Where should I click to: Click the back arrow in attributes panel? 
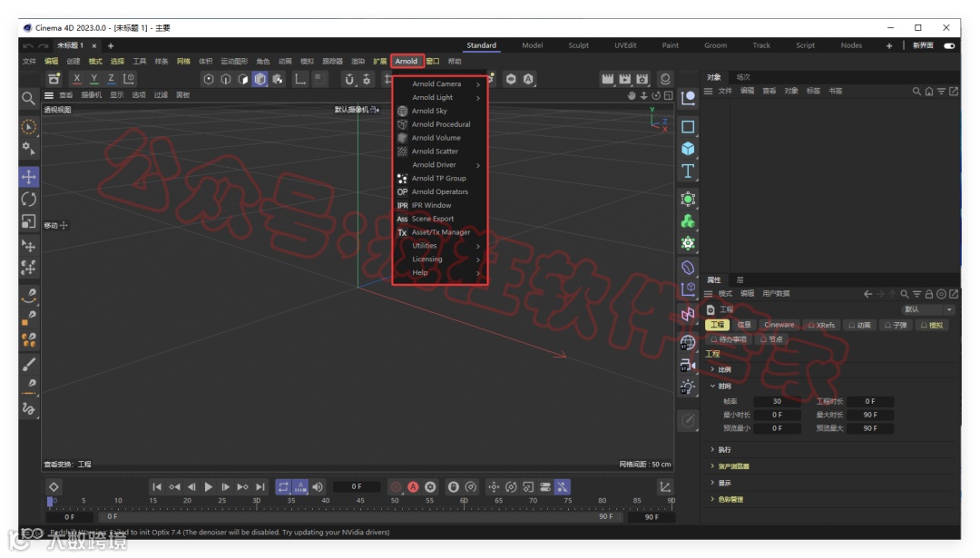click(867, 294)
